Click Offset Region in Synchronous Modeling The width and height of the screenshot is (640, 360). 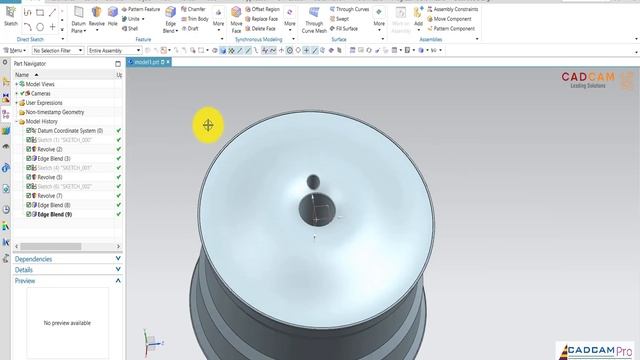point(262,9)
